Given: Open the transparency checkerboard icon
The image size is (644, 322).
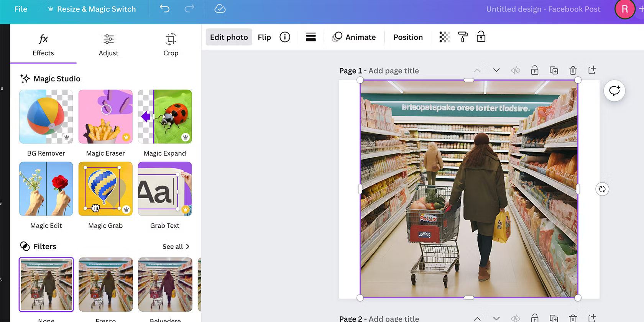Looking at the screenshot, I should [444, 37].
